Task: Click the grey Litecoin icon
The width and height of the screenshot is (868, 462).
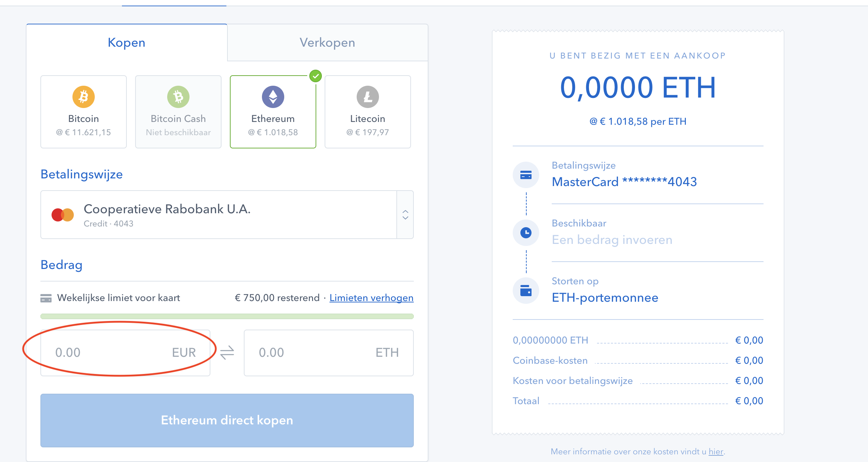Action: 368,97
